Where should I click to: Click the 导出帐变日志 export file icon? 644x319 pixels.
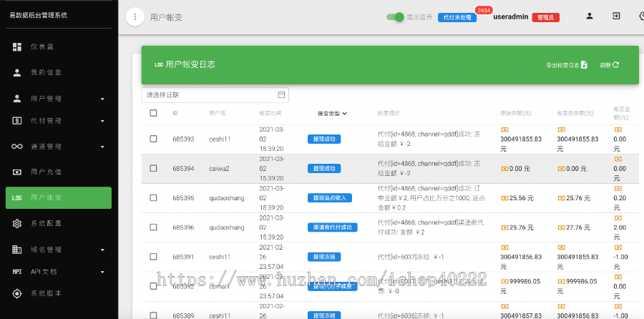(x=584, y=65)
